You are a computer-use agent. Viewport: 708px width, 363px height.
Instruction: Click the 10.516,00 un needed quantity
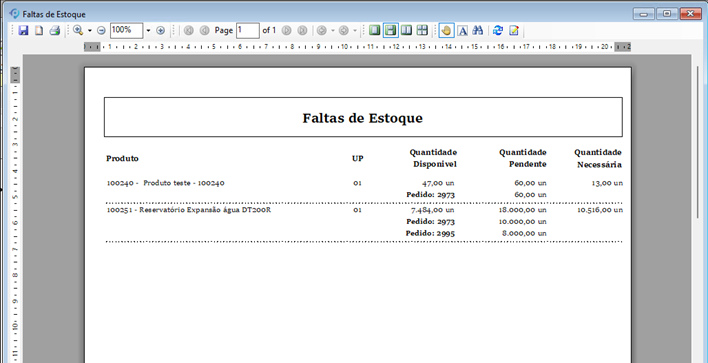point(600,209)
